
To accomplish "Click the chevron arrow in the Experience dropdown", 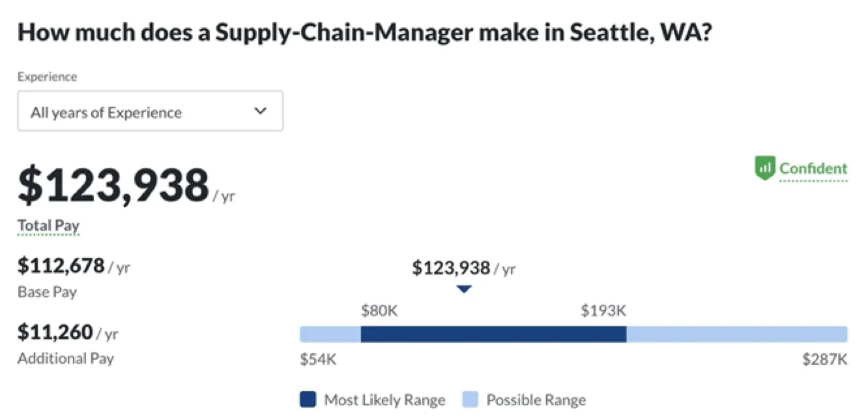I will 260,111.
